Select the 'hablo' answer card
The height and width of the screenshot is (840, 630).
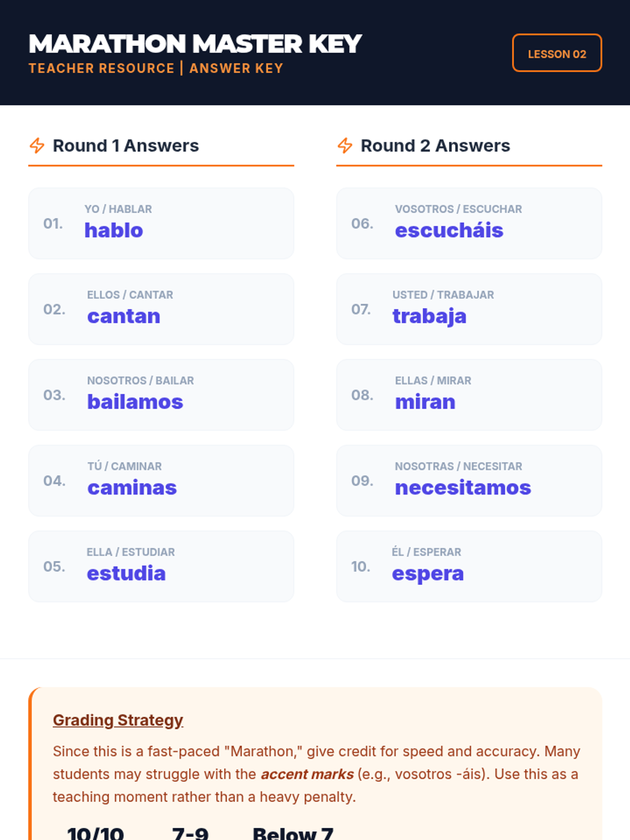[x=161, y=223]
